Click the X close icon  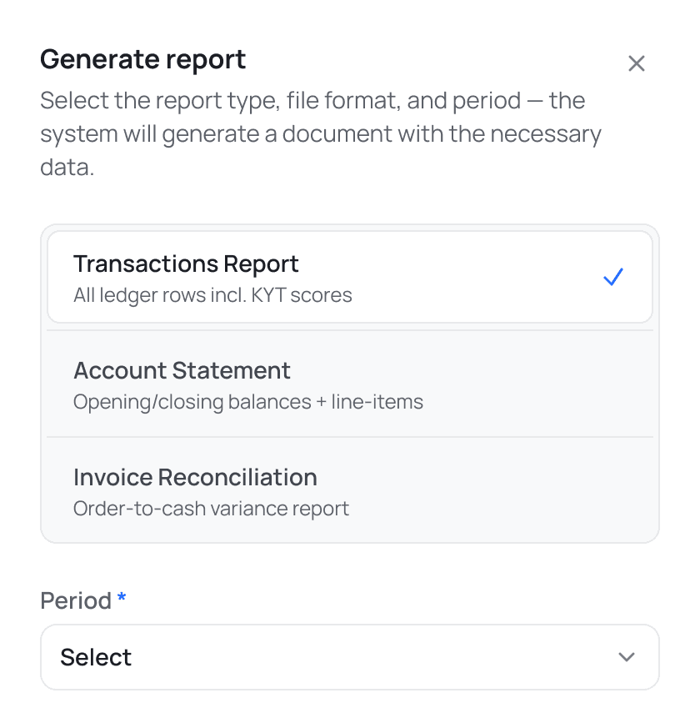tap(637, 63)
